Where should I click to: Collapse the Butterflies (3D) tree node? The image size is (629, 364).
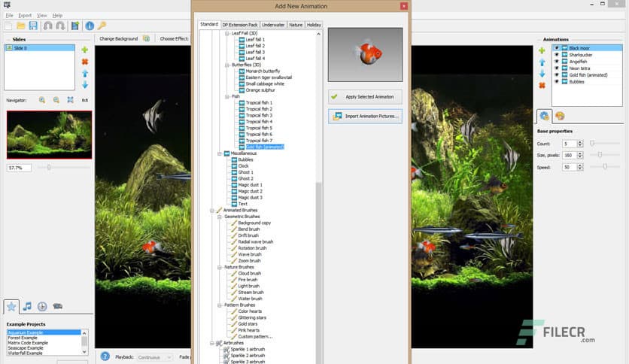click(227, 65)
